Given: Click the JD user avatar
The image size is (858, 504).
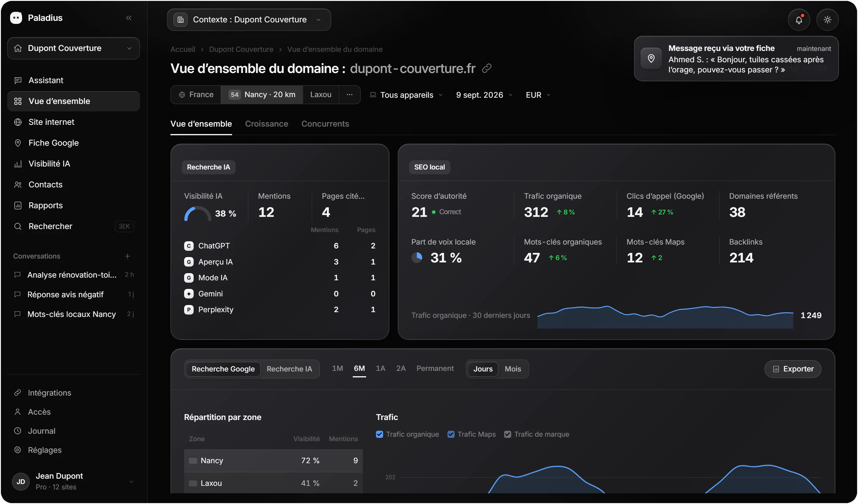Looking at the screenshot, I should point(21,482).
